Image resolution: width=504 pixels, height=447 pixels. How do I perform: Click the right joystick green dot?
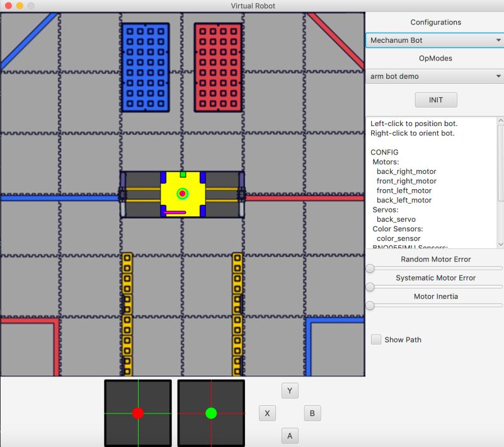pyautogui.click(x=211, y=413)
